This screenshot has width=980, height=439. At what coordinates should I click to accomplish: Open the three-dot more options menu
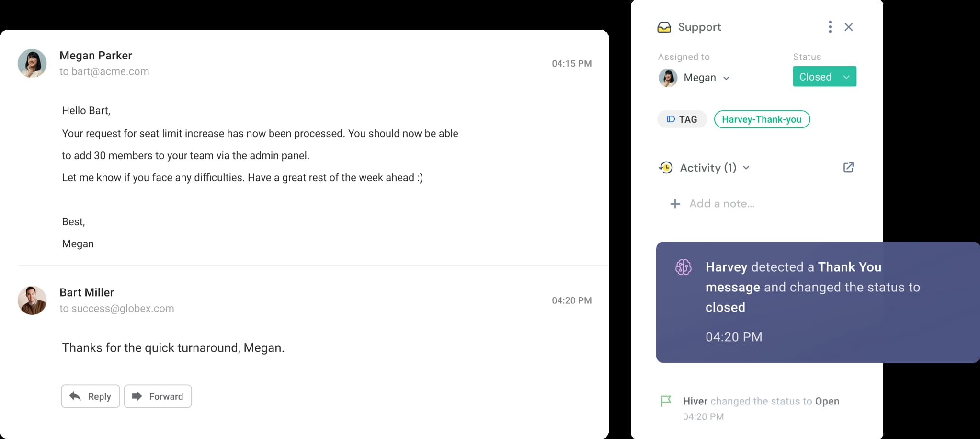click(x=830, y=27)
